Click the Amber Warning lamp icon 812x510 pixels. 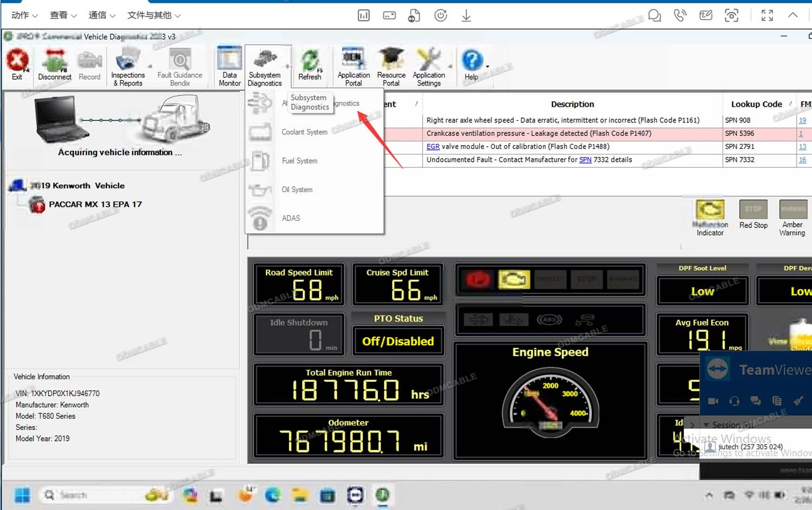pos(793,209)
